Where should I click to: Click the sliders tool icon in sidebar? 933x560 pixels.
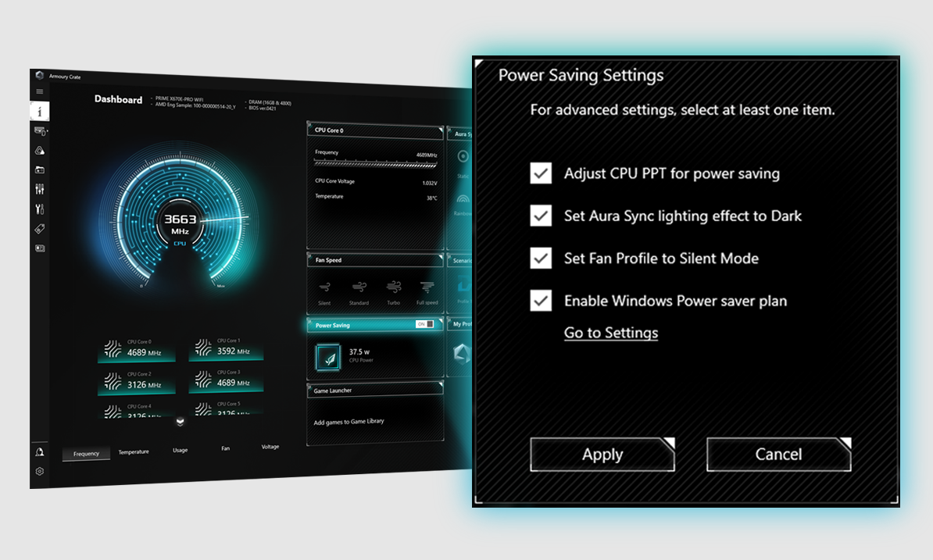pos(40,189)
